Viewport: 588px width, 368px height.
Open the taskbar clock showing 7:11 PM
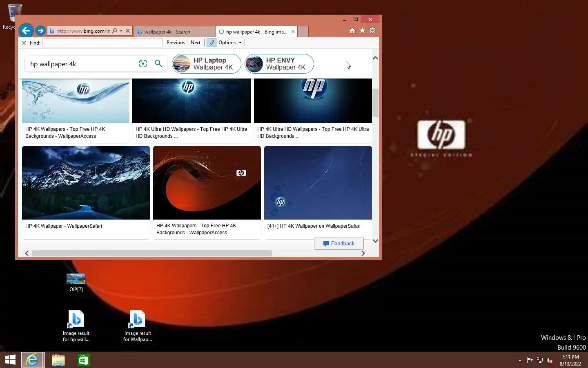click(570, 360)
